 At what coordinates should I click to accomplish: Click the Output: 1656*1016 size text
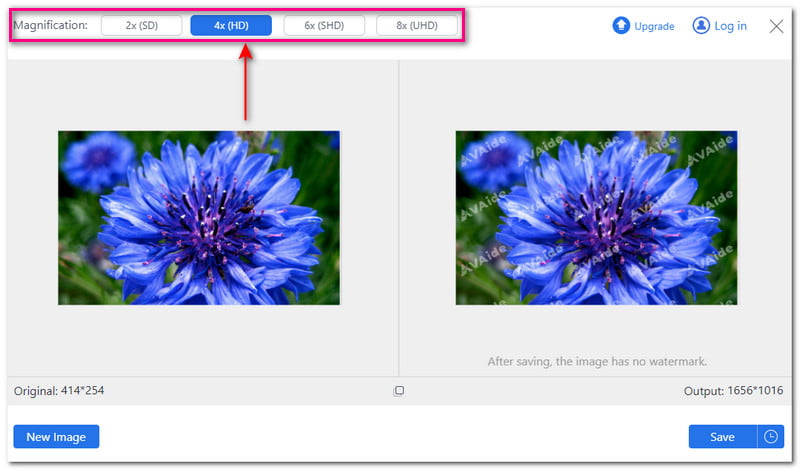pos(732,390)
